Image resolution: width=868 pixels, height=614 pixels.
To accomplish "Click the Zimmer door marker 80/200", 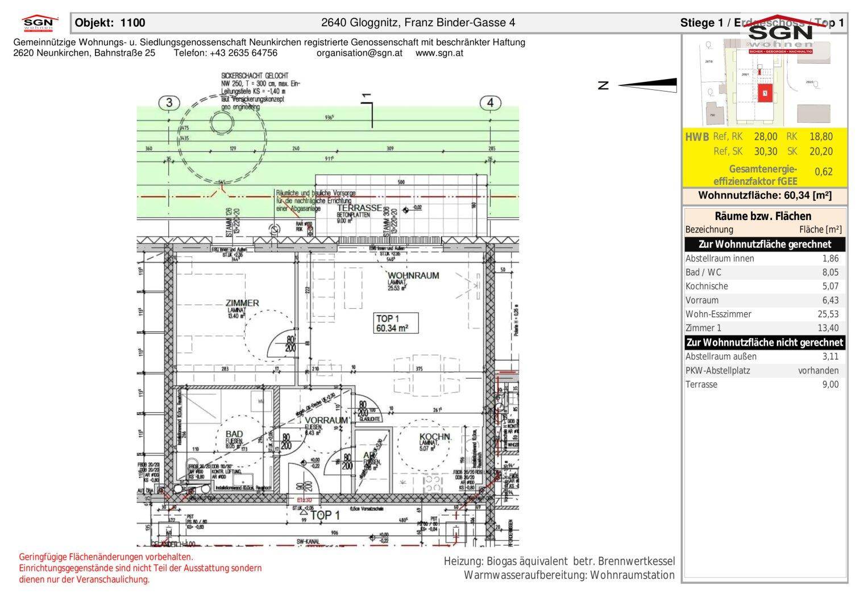I will [290, 344].
